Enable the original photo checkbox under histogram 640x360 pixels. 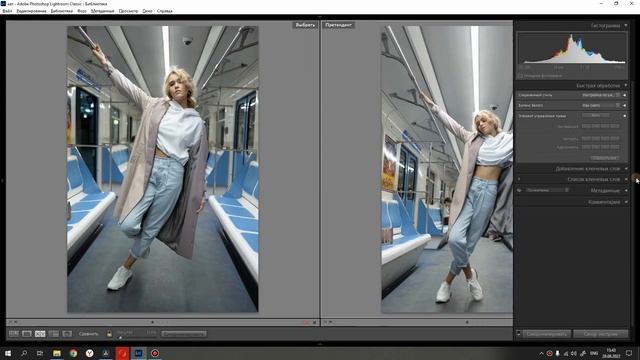[520, 76]
